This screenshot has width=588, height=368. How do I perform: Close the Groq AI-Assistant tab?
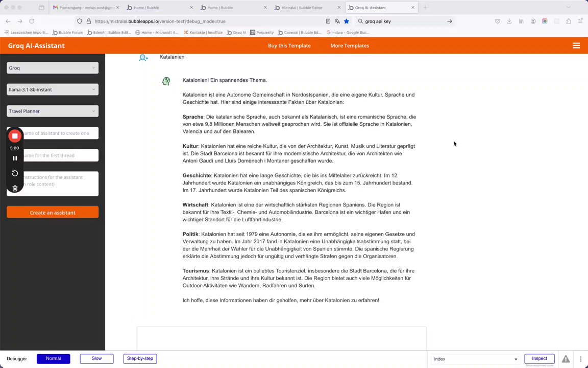pyautogui.click(x=413, y=8)
